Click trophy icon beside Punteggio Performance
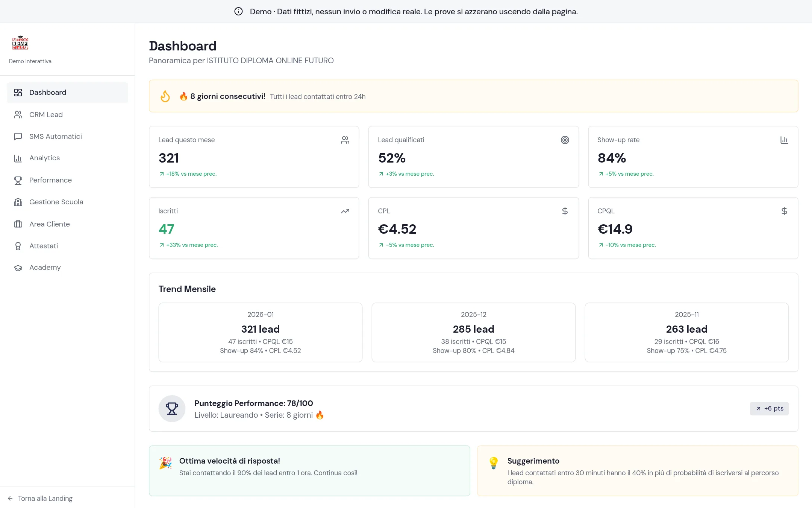Screen dimensions: 812x508 (172, 409)
